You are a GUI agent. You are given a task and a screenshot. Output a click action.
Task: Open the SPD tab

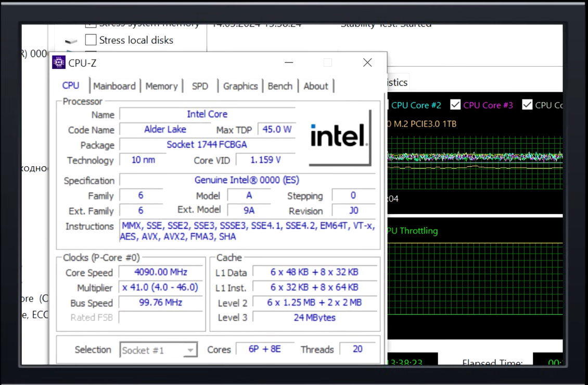200,86
